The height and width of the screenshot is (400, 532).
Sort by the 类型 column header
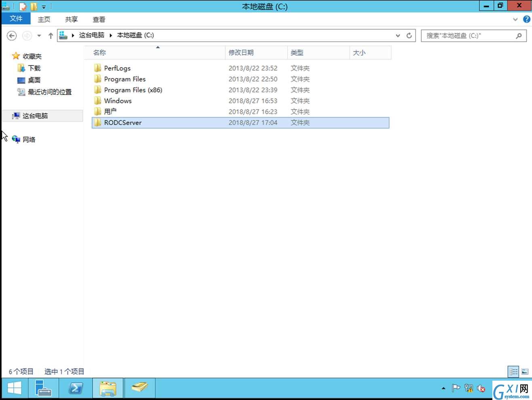[318, 53]
